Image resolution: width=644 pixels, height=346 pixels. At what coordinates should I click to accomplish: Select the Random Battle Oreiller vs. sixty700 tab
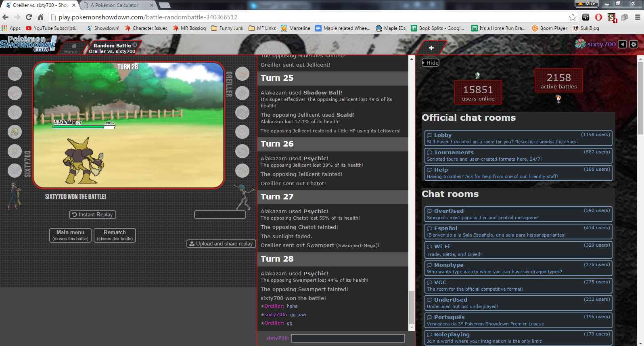(x=112, y=48)
